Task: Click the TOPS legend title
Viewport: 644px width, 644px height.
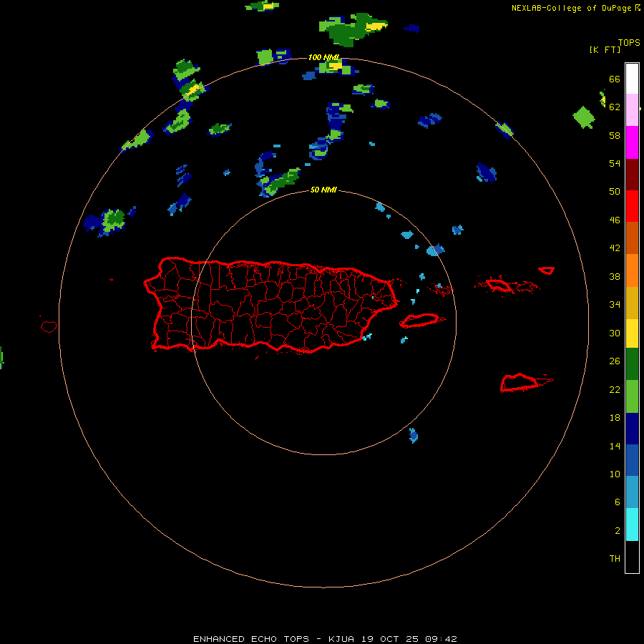Action: coord(629,42)
